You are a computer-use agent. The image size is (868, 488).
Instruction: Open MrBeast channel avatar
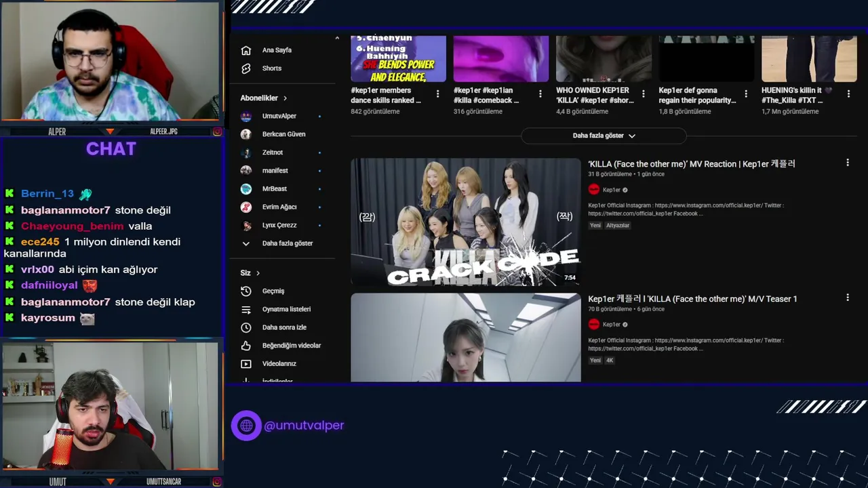[x=246, y=189]
